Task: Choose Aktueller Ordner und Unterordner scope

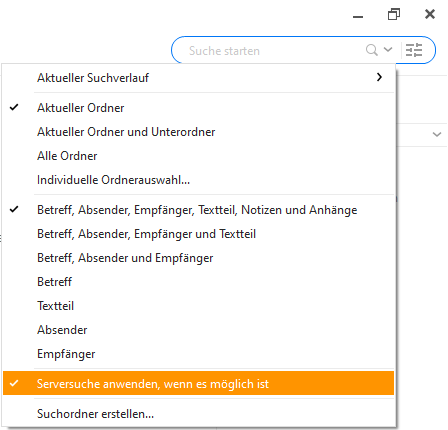Action: (x=198, y=132)
